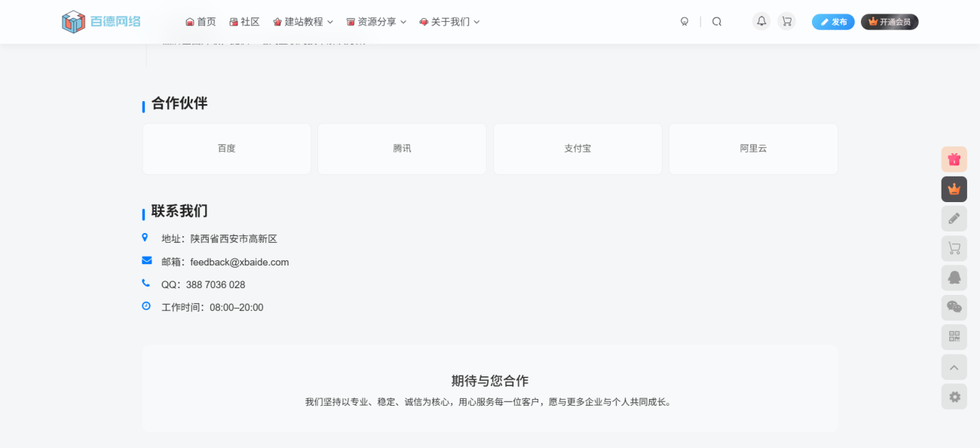Open the 社区 menu item
980x448 pixels.
click(244, 22)
